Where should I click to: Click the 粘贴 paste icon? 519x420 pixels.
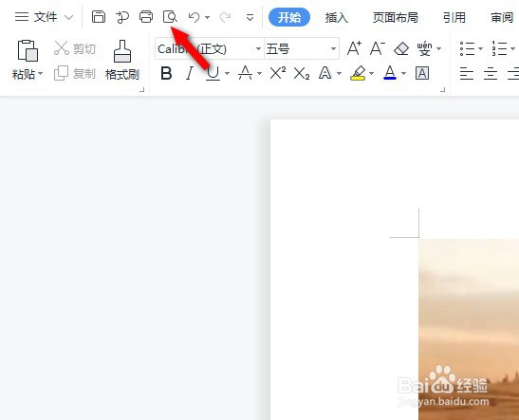28,50
